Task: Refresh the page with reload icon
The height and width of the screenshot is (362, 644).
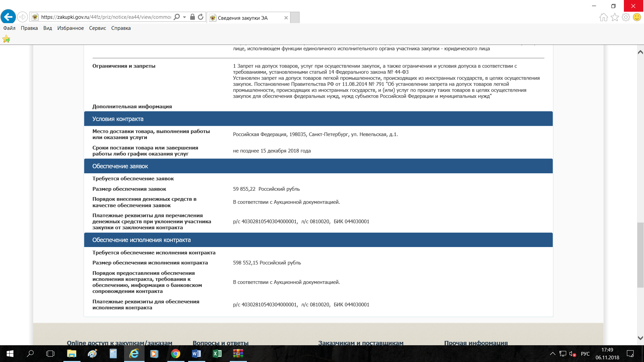Action: point(201,17)
